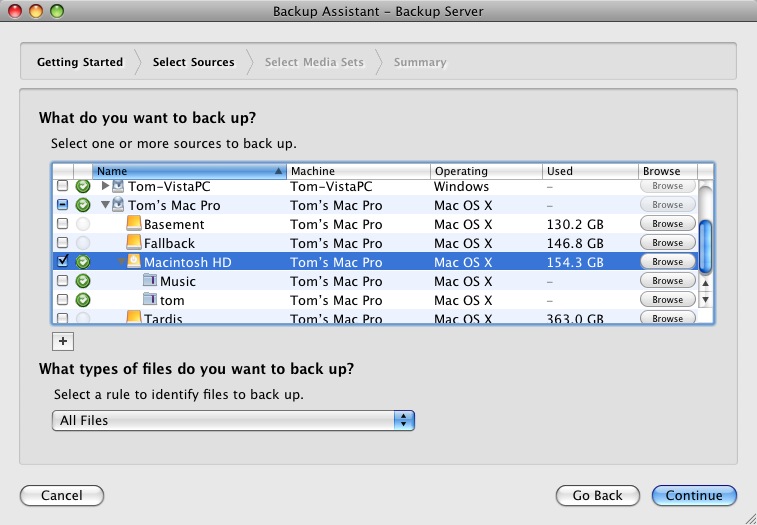Collapse the Macintosh HD disclosure triangle
This screenshot has height=525, width=757.
point(121,262)
